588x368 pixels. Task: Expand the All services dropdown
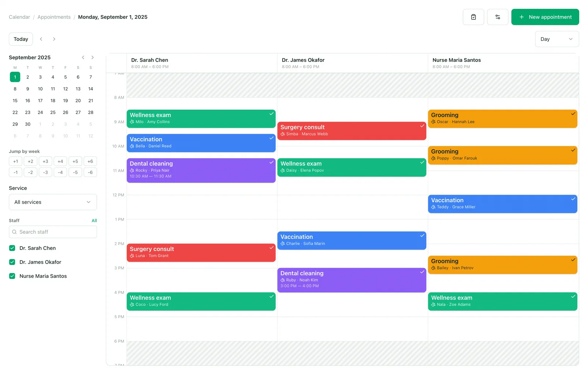coord(53,202)
